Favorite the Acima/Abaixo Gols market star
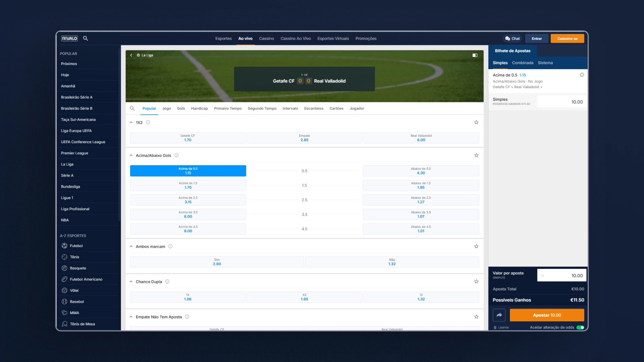The image size is (644, 362). 476,155
